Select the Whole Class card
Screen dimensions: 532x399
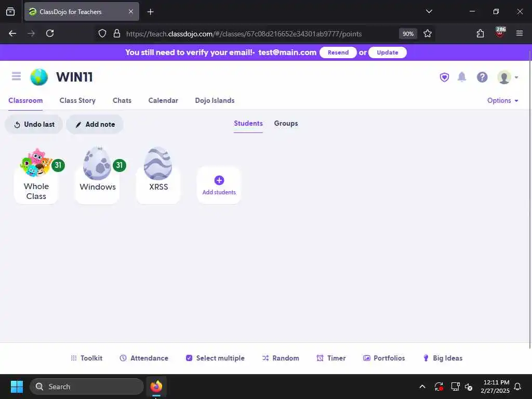[36, 177]
